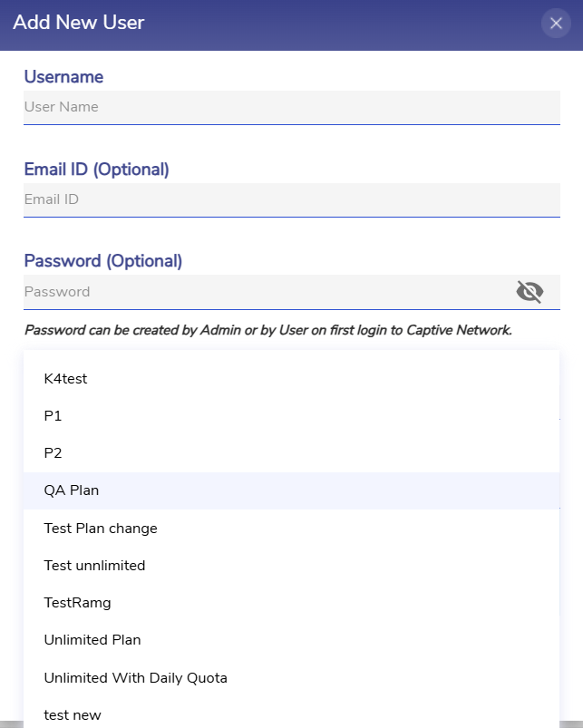Choose P1 from the plan list

pyautogui.click(x=53, y=416)
